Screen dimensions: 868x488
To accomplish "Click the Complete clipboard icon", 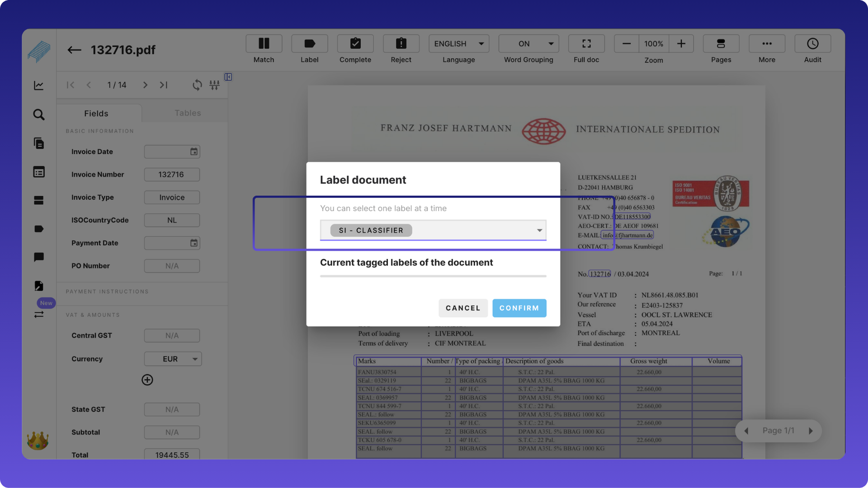I will pos(355,43).
